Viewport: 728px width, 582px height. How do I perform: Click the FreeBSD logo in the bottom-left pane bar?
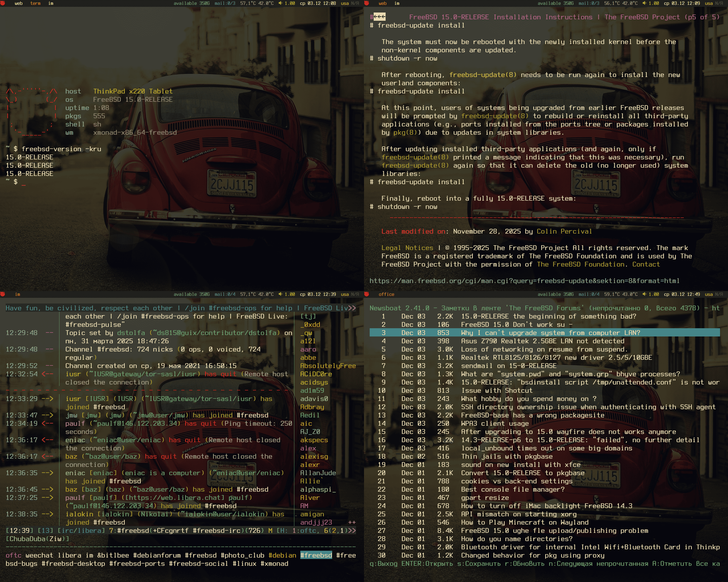point(3,294)
